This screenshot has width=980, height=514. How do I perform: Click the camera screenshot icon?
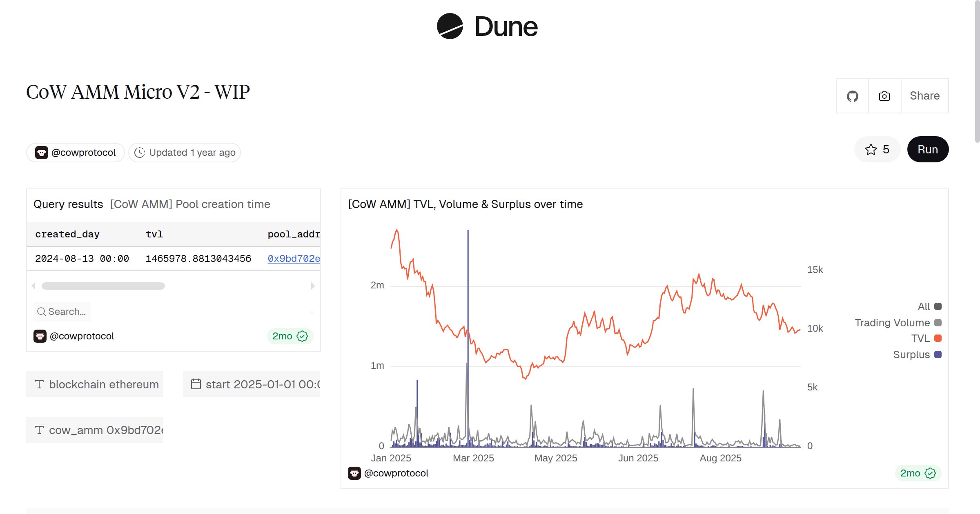point(884,96)
